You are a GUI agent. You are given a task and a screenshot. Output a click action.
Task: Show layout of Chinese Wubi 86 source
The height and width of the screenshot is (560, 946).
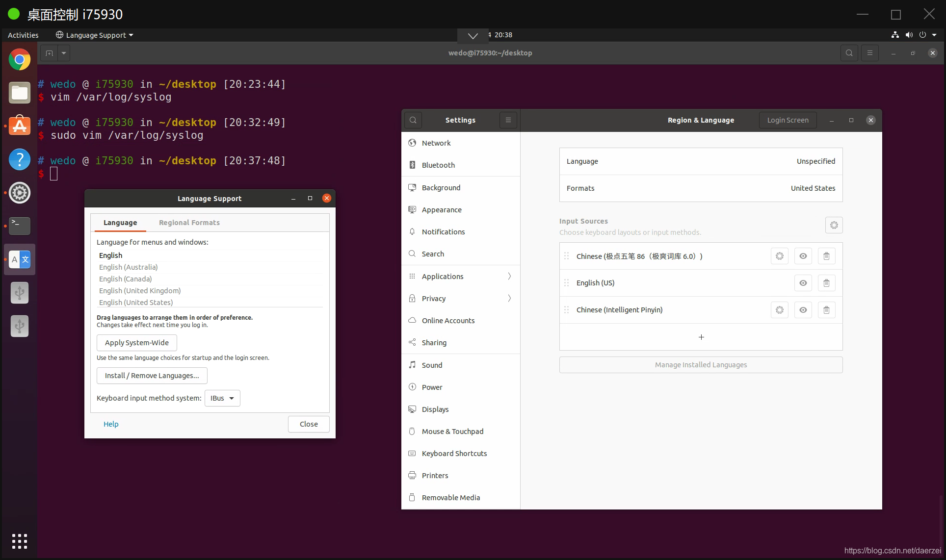pyautogui.click(x=803, y=256)
